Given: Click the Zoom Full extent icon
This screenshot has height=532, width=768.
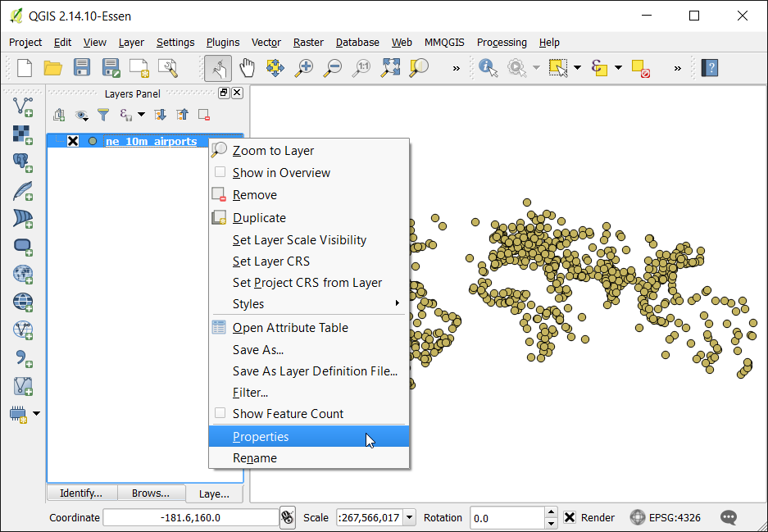Looking at the screenshot, I should 390,67.
